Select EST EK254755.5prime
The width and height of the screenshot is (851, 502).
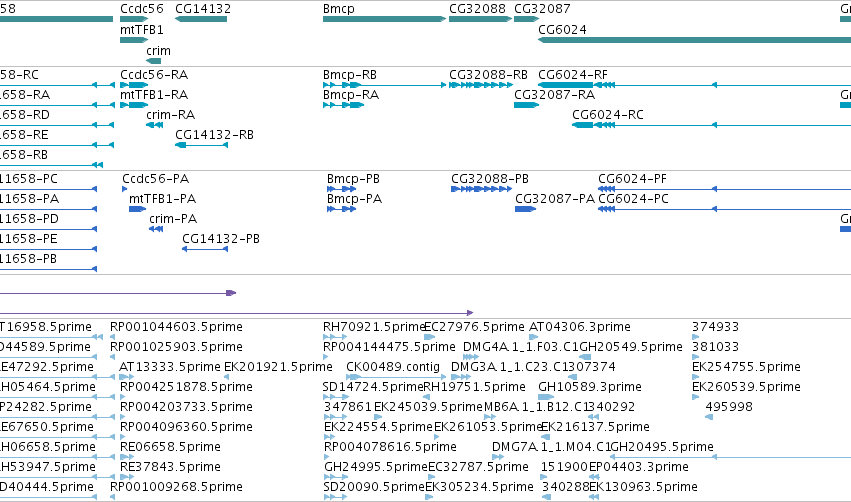coord(746,367)
